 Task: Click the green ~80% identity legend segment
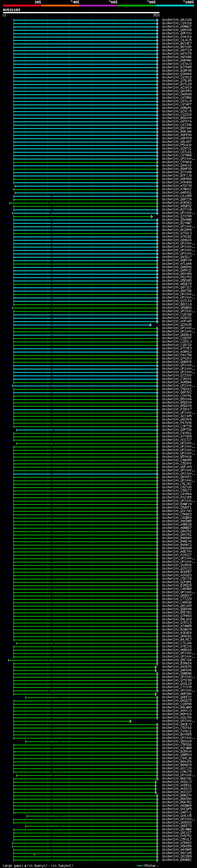pos(137,6)
